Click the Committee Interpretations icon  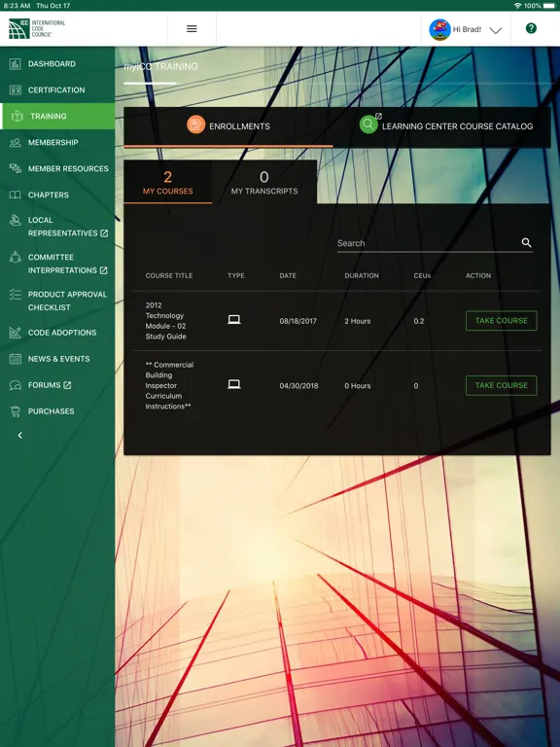16,257
